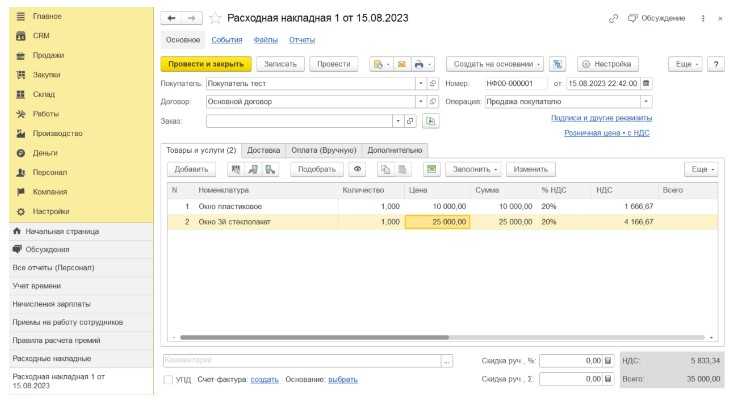Click the eye icon in the table toolbar

tap(357, 170)
